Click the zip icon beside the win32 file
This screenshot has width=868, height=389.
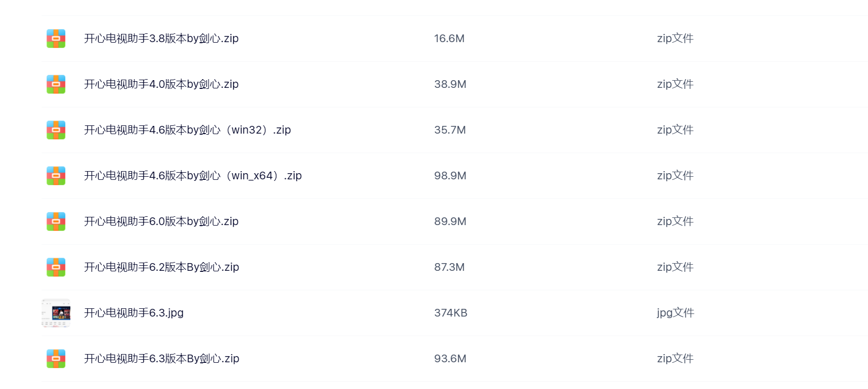pos(56,130)
